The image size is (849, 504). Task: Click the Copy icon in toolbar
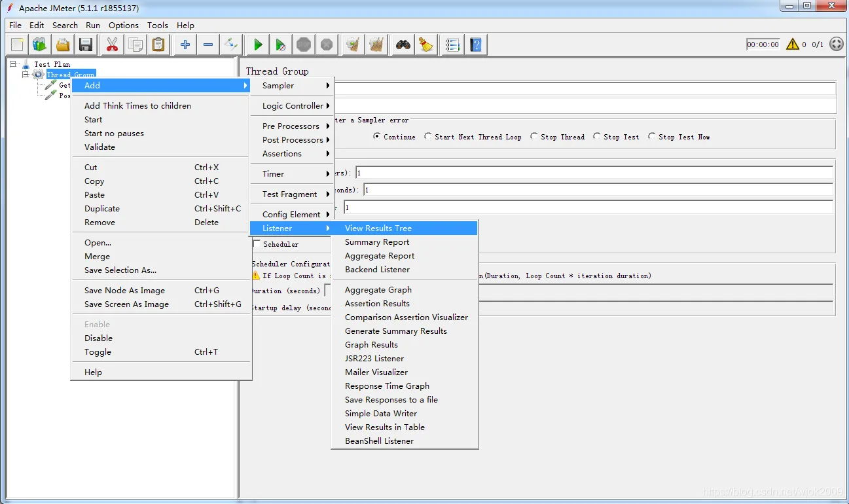coord(136,45)
